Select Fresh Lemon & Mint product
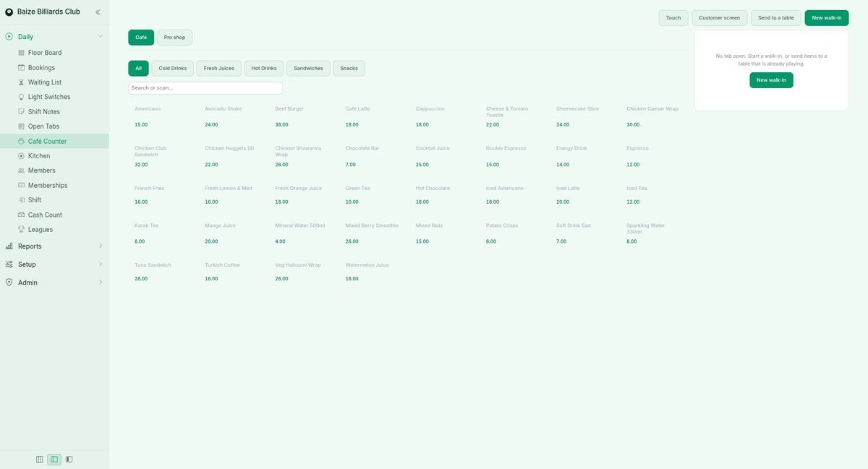This screenshot has height=469, width=868. [x=234, y=195]
